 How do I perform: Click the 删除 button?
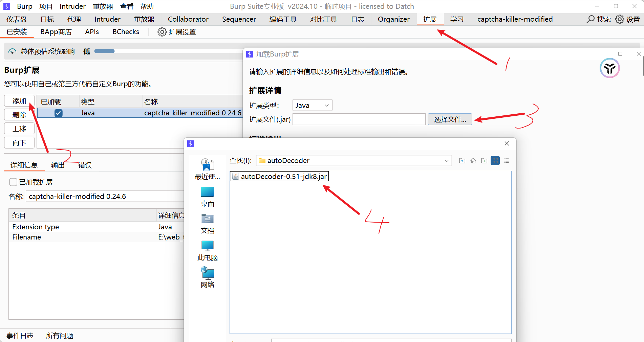pyautogui.click(x=19, y=115)
